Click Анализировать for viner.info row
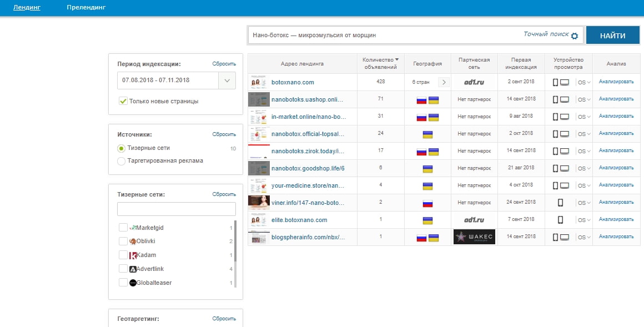This screenshot has width=644, height=327. click(x=616, y=202)
